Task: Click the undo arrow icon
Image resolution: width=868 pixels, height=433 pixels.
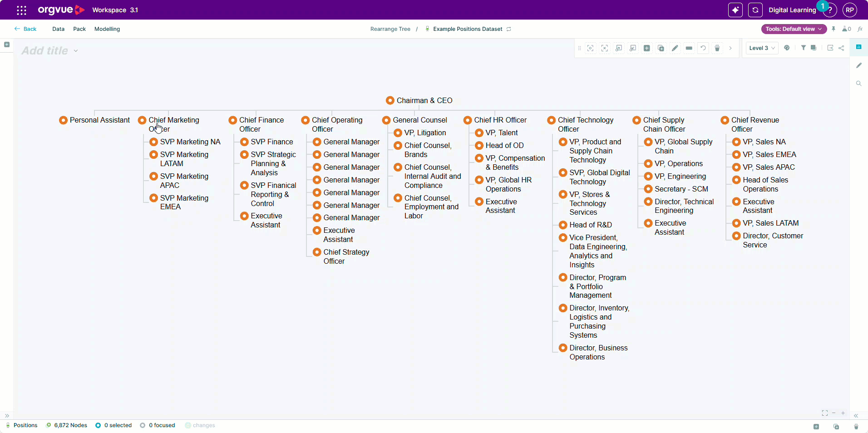Action: tap(703, 48)
